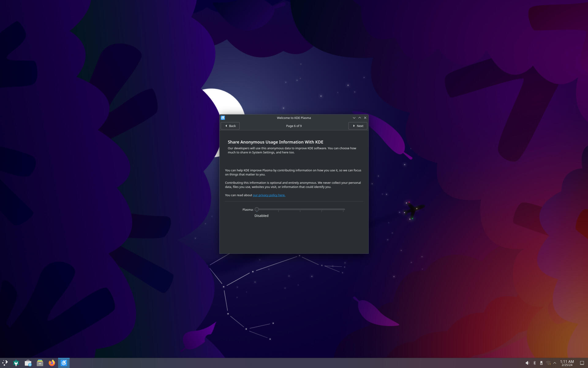This screenshot has width=588, height=368.
Task: Open the audio volume tray icon
Action: [527, 363]
